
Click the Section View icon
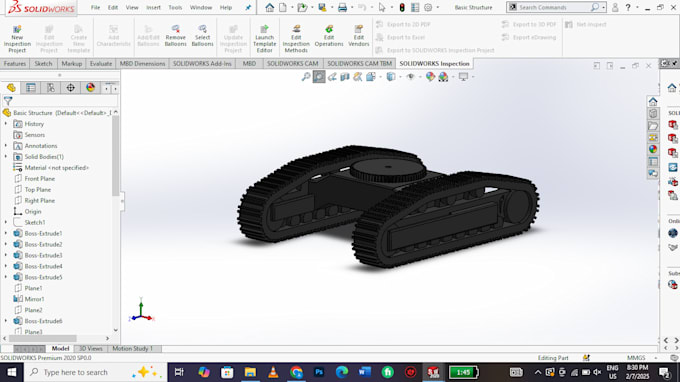(x=345, y=77)
